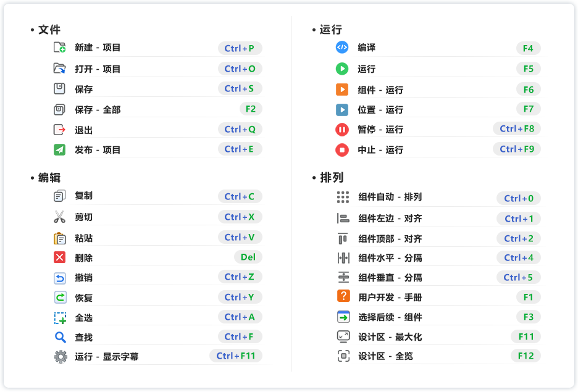Click the 打开 - 项目 folder icon
578x392 pixels.
pos(59,69)
